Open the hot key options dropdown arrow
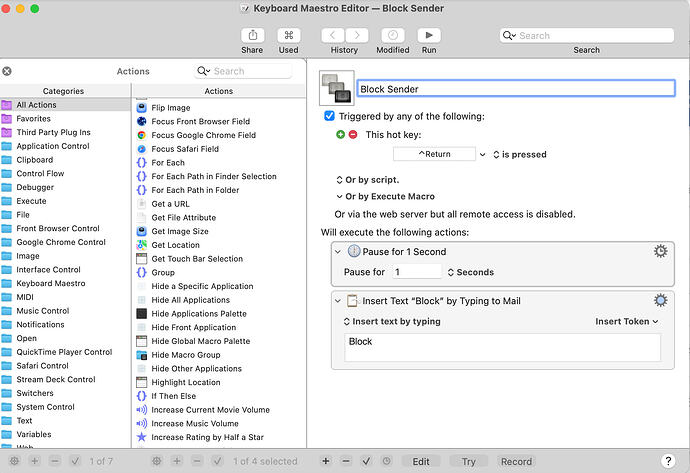 click(x=483, y=154)
